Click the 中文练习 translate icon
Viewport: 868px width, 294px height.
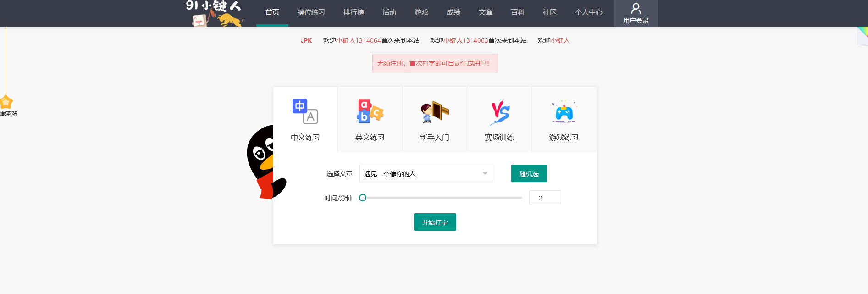305,111
